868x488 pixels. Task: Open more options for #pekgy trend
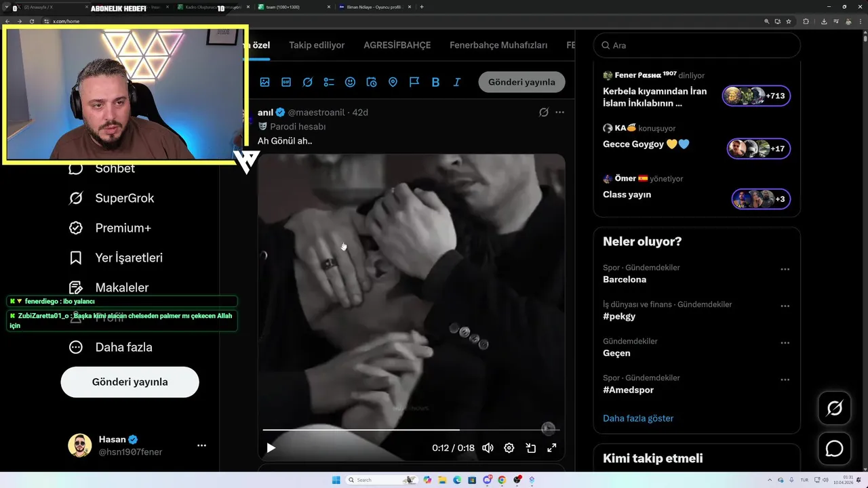785,306
